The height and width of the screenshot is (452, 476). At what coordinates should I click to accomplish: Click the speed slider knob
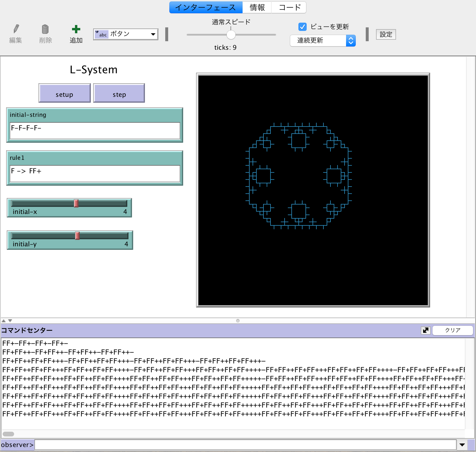tap(231, 35)
